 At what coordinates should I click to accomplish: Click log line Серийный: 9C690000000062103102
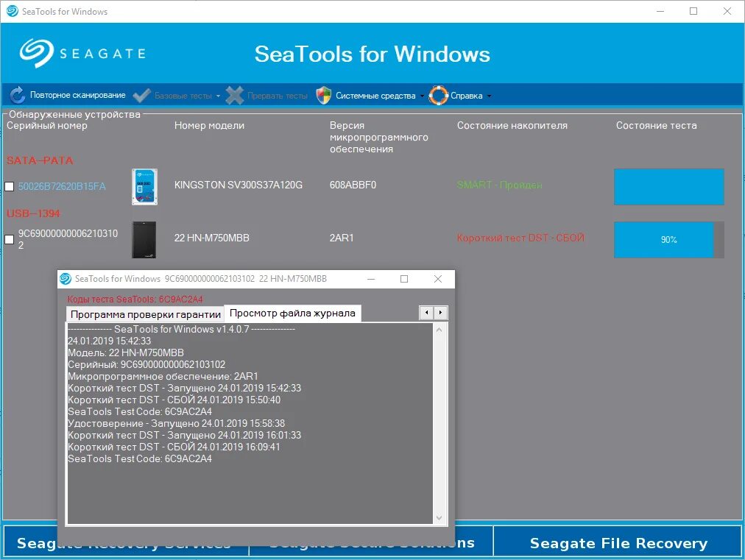[x=146, y=364]
